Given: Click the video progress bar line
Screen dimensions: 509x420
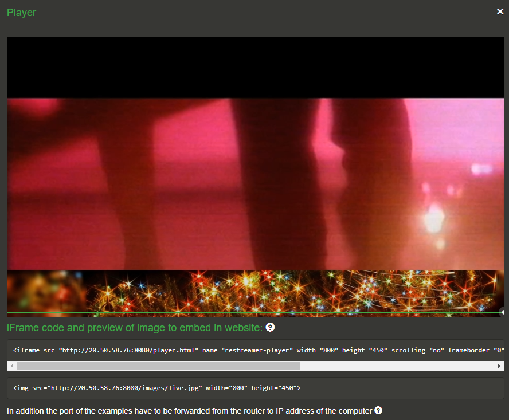Looking at the screenshot, I should click(x=252, y=313).
